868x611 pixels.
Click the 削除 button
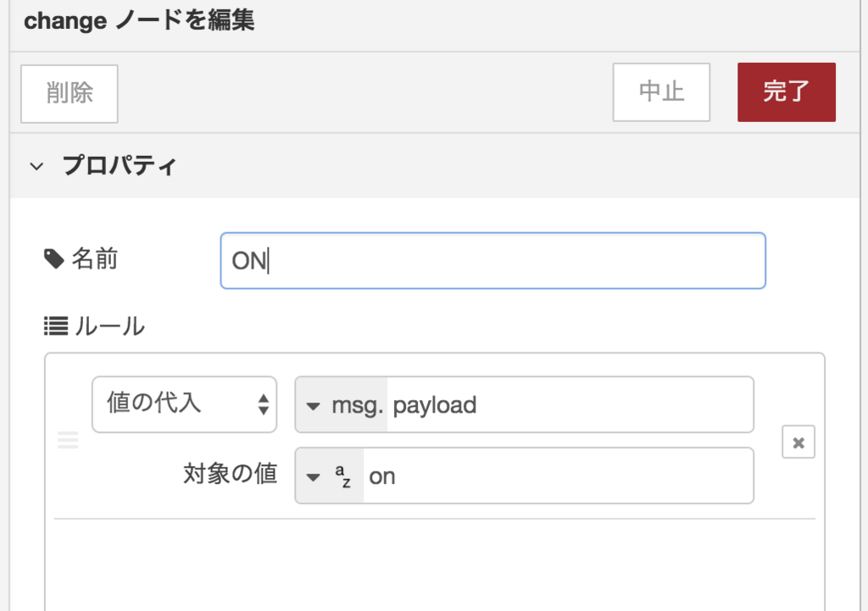pos(70,93)
